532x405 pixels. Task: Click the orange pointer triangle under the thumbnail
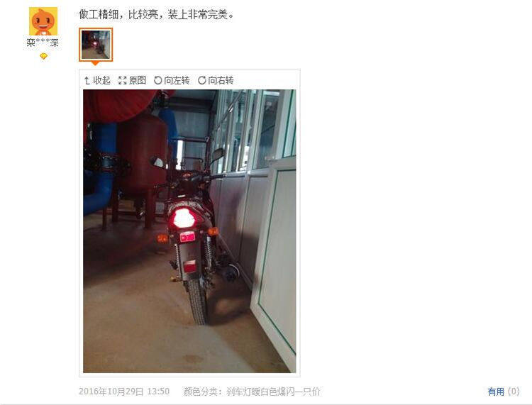pos(96,63)
